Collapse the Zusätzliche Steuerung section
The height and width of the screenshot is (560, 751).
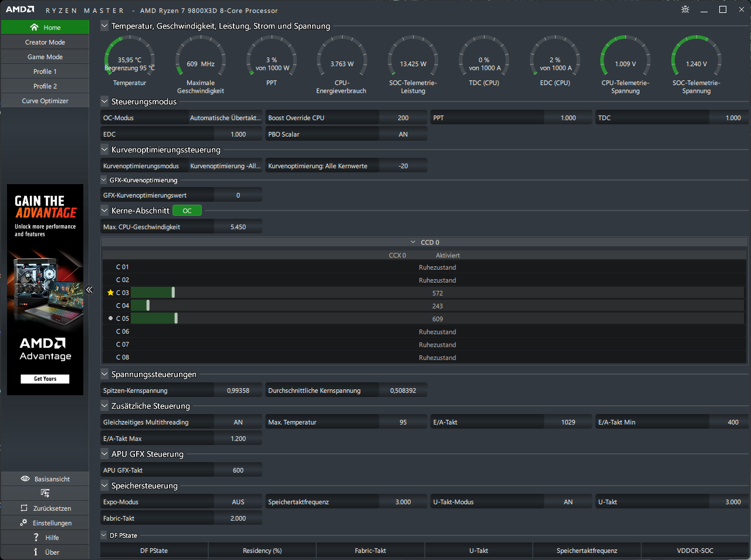click(x=104, y=406)
